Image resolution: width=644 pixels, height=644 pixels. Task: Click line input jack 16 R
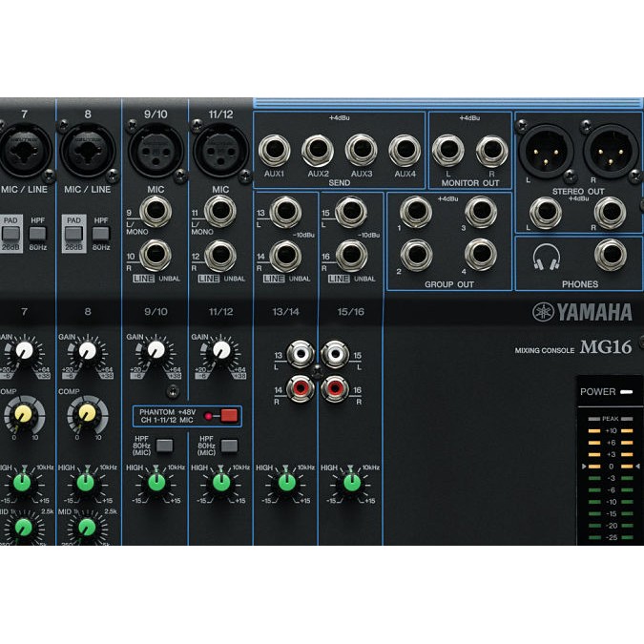pos(351,256)
